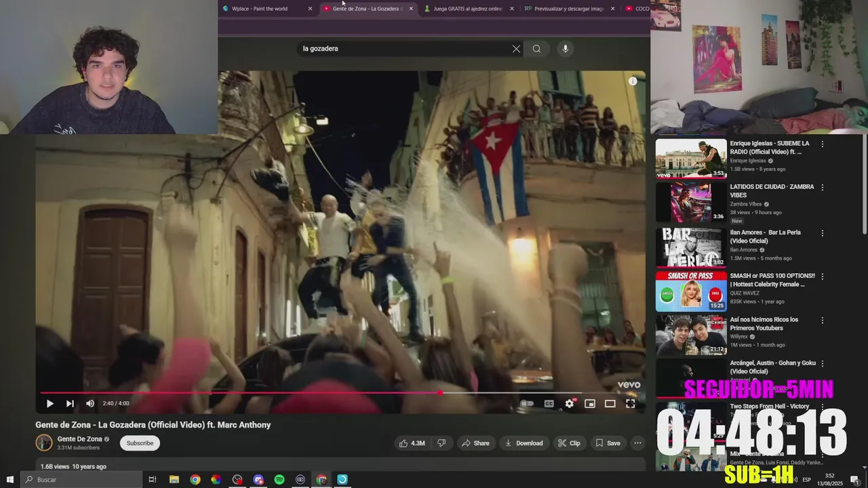Select the Gente de Zona - La Gozadera tab
Viewport: 868px width, 488px height.
(x=368, y=9)
